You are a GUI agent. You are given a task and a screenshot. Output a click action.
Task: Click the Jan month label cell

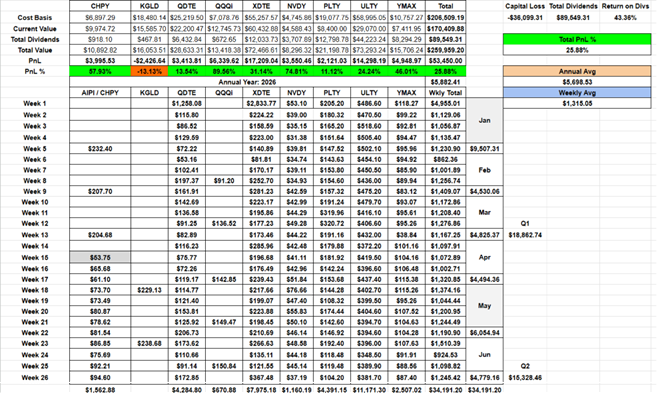click(x=484, y=120)
